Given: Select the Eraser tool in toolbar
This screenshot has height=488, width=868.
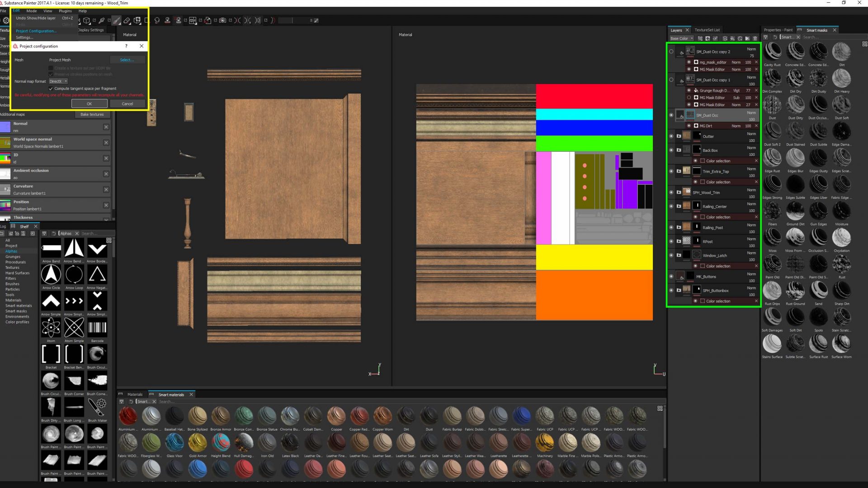Looking at the screenshot, I should coord(127,20).
